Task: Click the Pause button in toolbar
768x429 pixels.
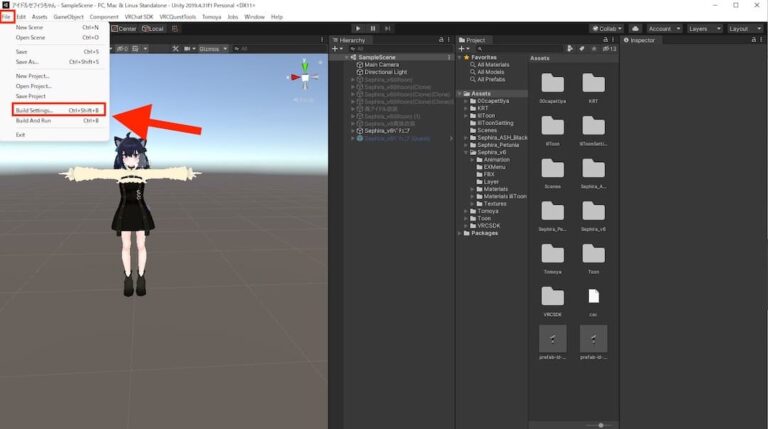Action: point(373,28)
